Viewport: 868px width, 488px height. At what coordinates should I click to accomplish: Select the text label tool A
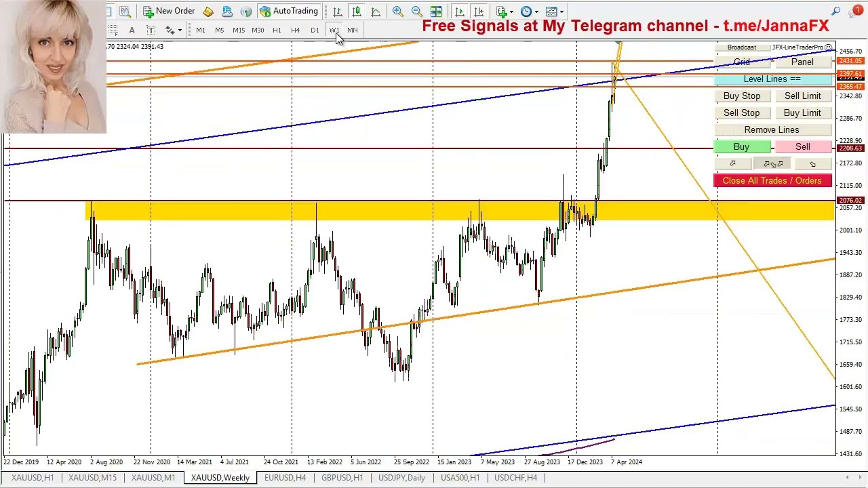coord(132,30)
